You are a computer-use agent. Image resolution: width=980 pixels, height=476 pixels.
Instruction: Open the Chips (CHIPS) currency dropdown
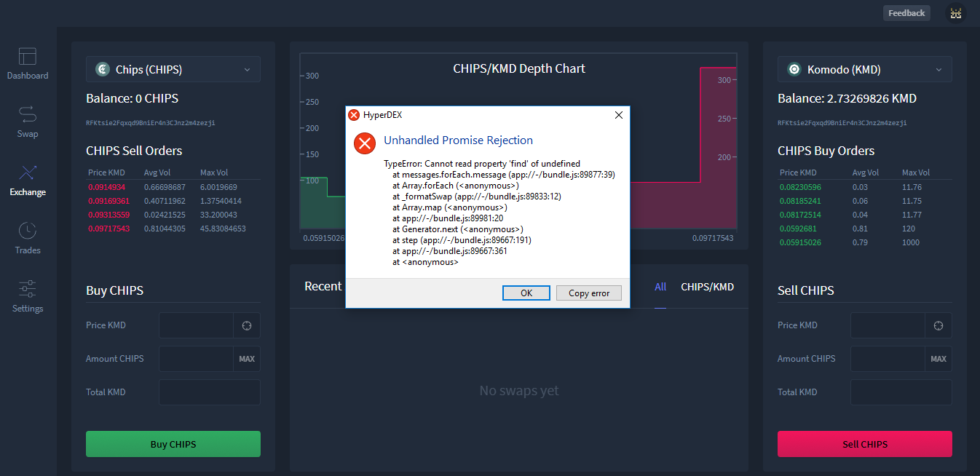coord(173,69)
